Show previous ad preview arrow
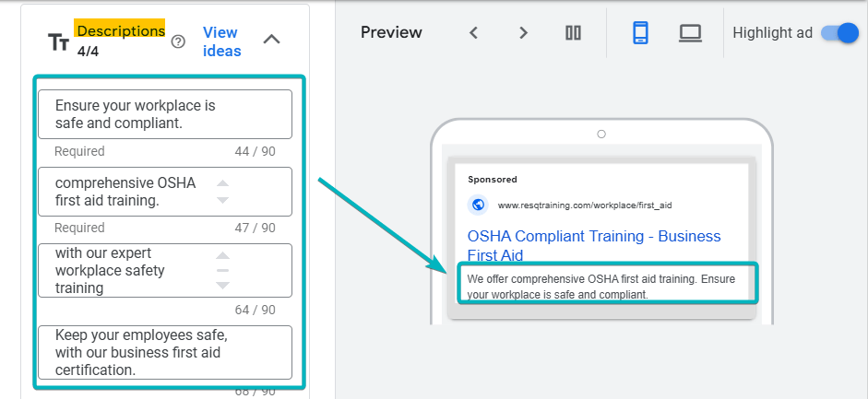The image size is (868, 399). click(x=473, y=32)
